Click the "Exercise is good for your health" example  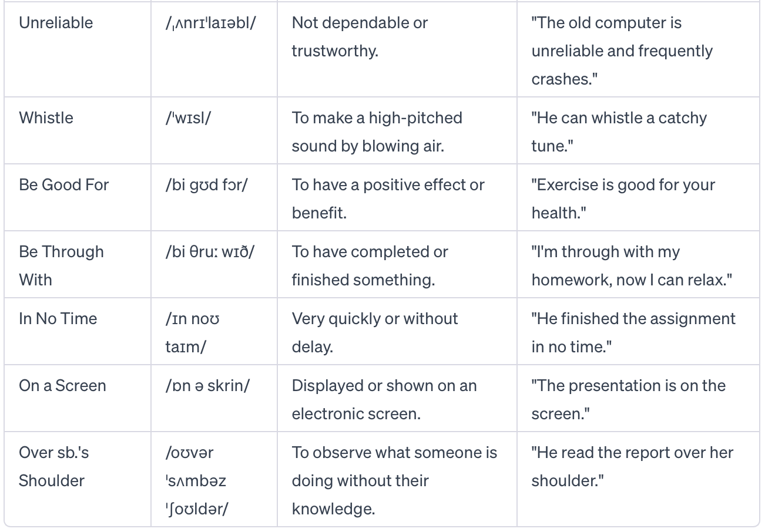[x=623, y=198]
